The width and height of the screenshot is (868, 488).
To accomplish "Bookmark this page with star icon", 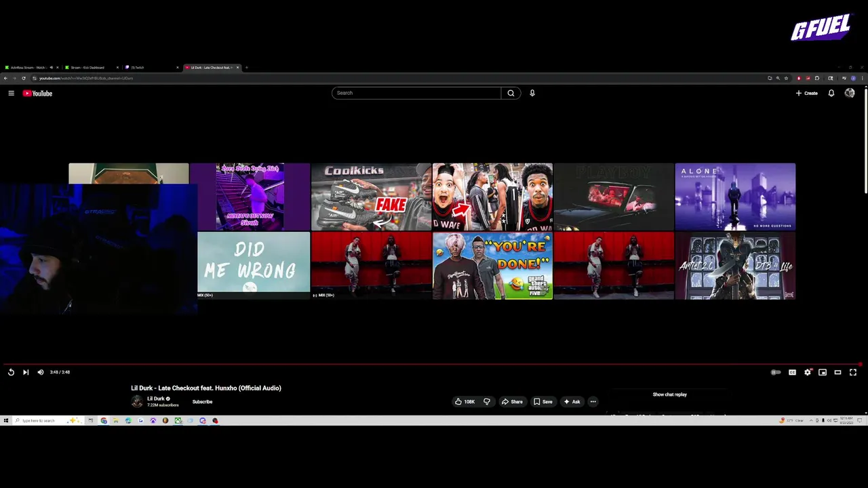I will tap(786, 78).
